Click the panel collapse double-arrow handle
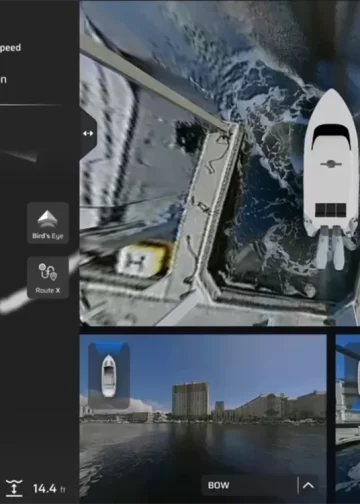This screenshot has height=504, width=360. 88,133
